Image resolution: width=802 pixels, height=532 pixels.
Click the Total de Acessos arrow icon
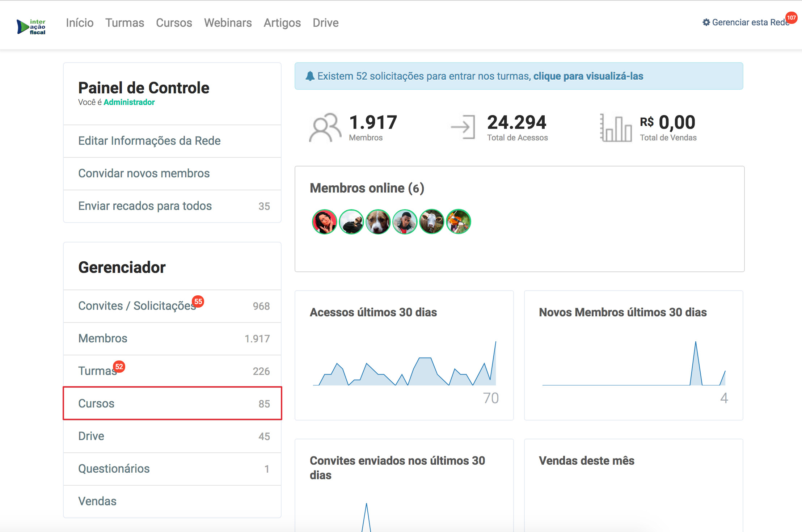(463, 127)
